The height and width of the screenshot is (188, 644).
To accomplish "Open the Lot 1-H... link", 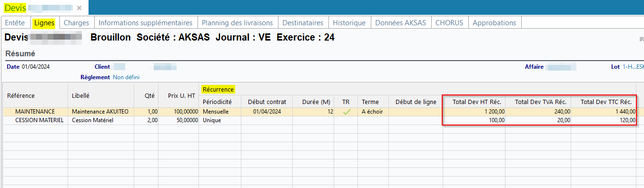I will pos(633,67).
